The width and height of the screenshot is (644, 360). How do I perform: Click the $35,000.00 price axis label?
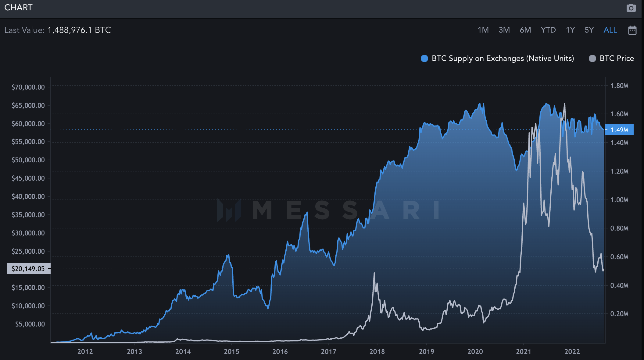tap(28, 215)
